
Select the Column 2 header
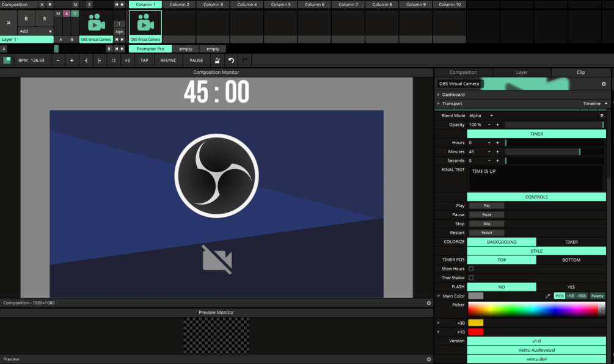click(x=179, y=4)
